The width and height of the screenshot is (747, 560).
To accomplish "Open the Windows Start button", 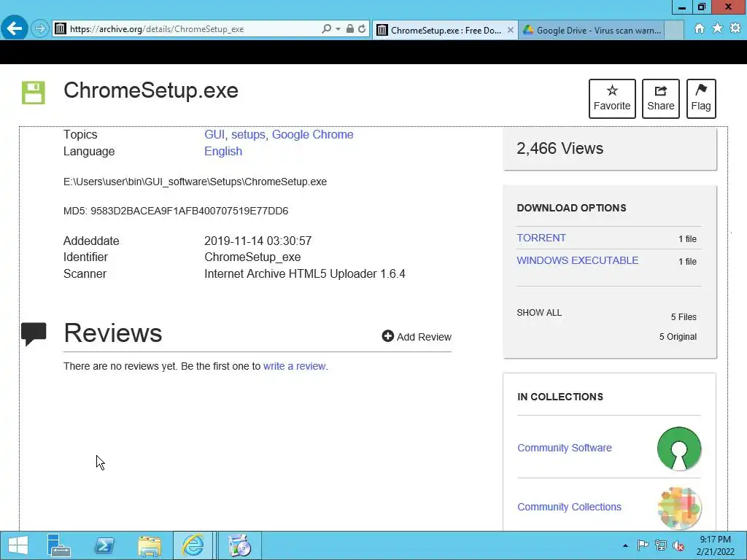I will 18,545.
